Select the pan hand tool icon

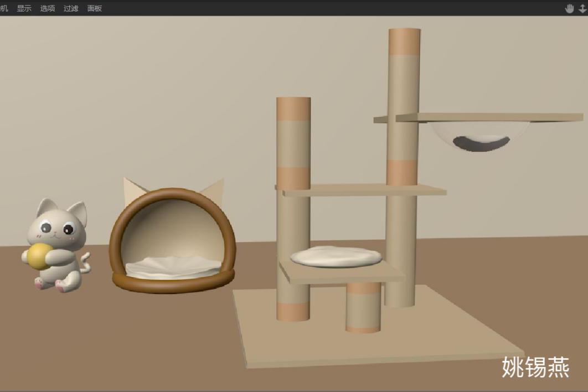pyautogui.click(x=569, y=8)
